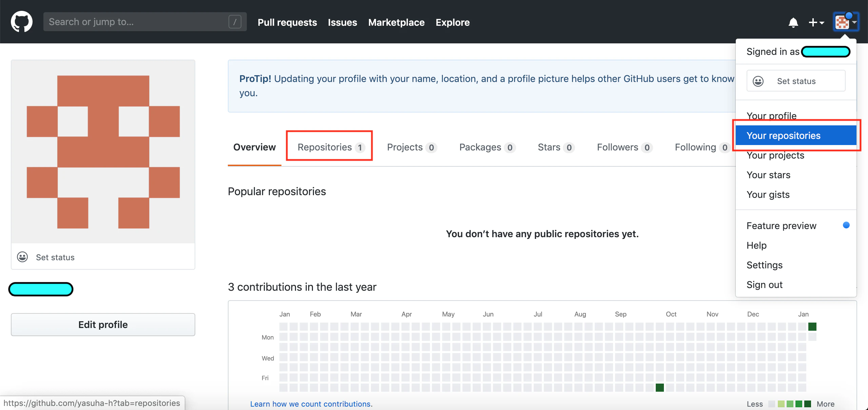
Task: Click the Edit profile button
Action: pyautogui.click(x=103, y=325)
